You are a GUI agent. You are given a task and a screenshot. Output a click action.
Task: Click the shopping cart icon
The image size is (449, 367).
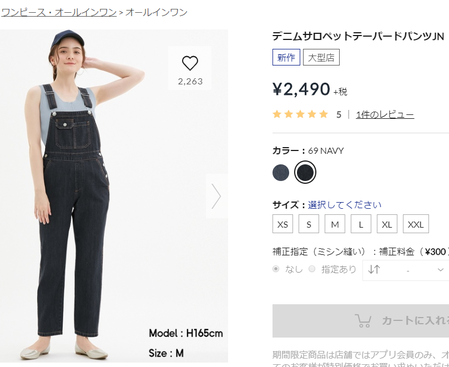[363, 320]
